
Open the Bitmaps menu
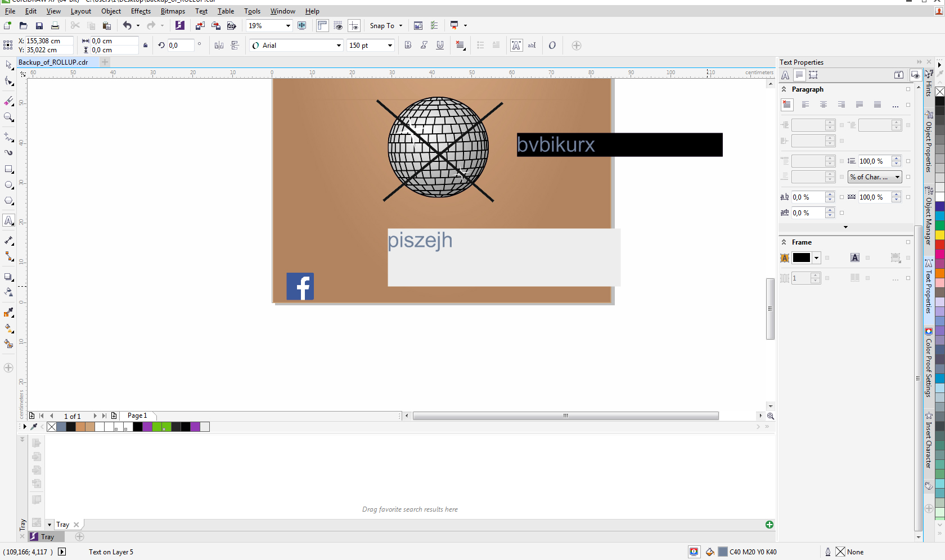pos(173,11)
